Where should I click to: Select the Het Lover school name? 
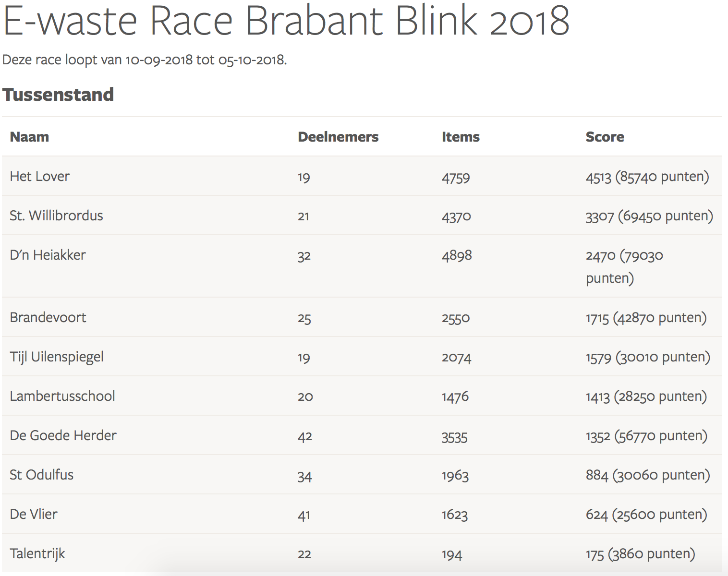tap(40, 176)
